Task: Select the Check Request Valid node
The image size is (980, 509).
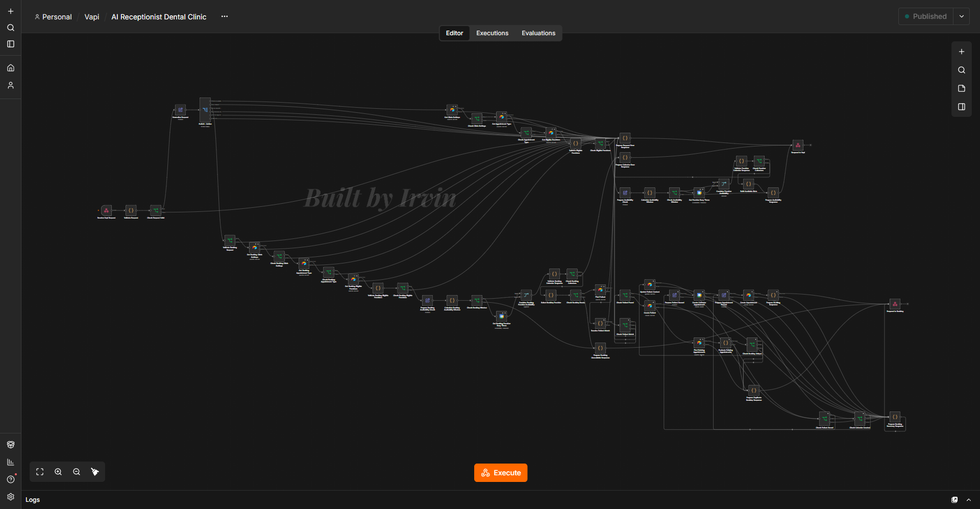Action: point(156,210)
